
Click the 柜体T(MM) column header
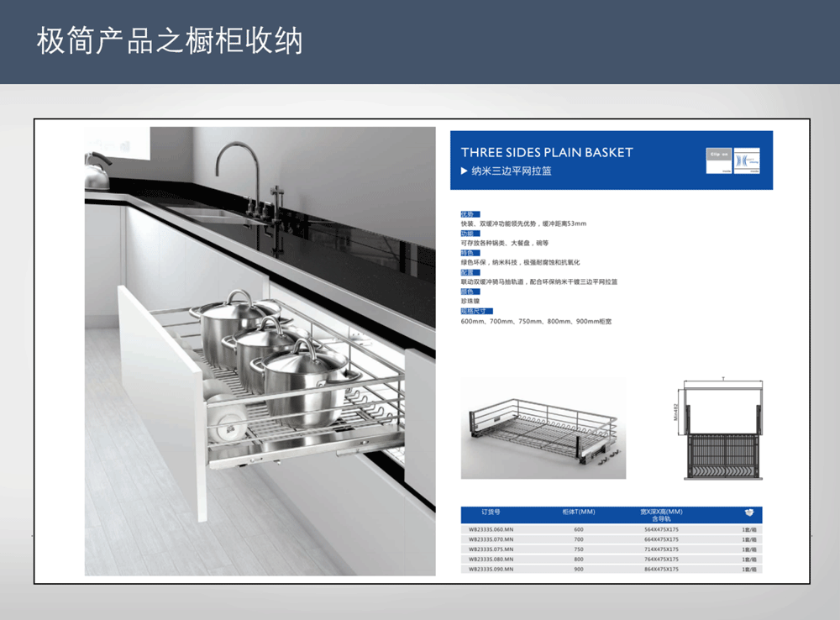click(x=579, y=512)
